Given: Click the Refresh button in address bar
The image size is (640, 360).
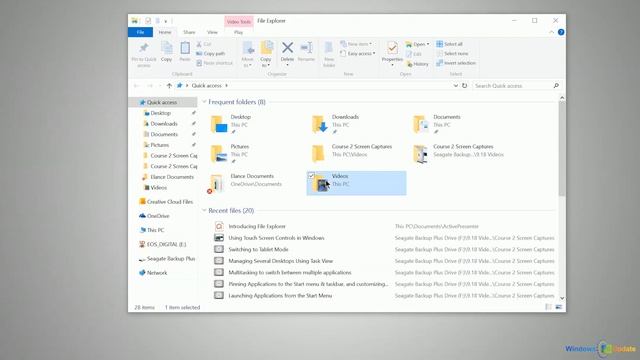Looking at the screenshot, I should [x=464, y=86].
